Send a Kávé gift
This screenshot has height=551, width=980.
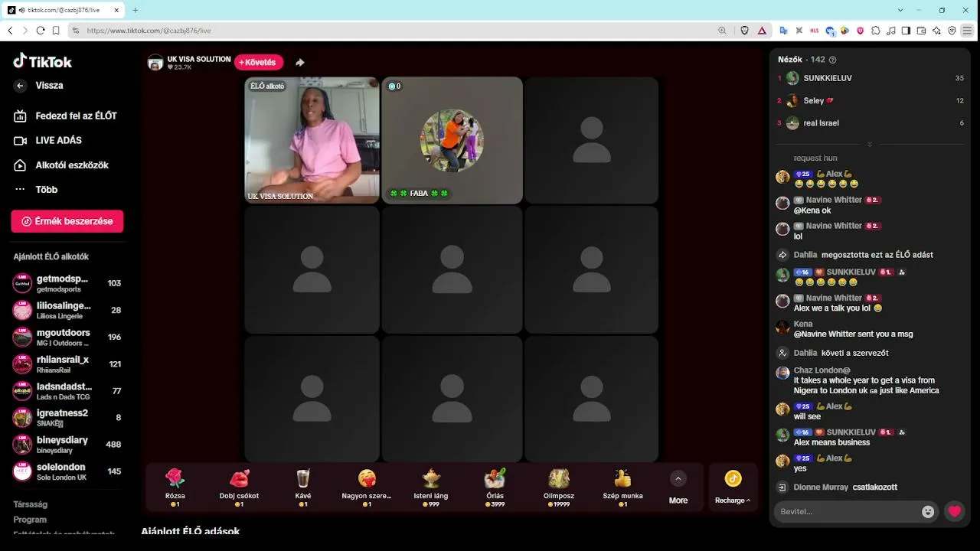click(303, 487)
